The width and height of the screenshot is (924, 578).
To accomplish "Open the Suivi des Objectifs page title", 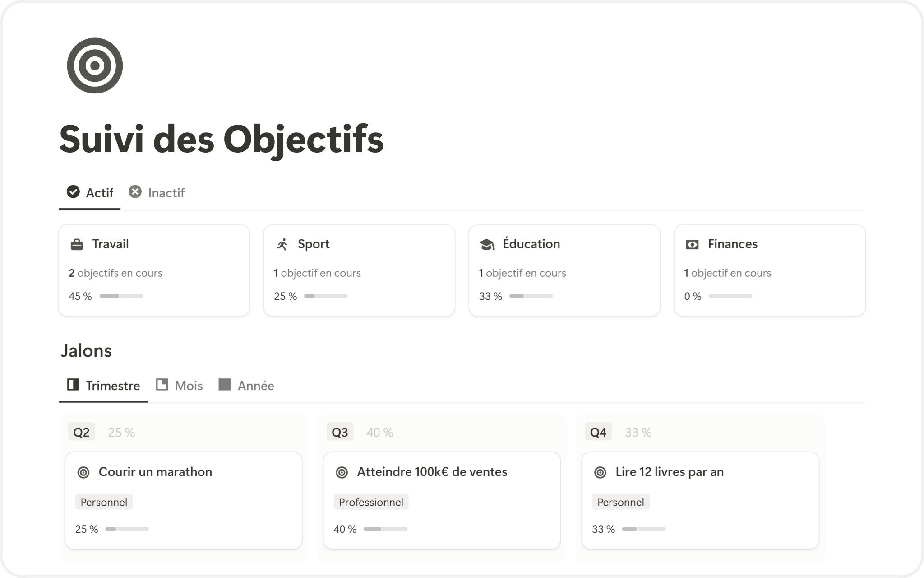I will pyautogui.click(x=221, y=139).
